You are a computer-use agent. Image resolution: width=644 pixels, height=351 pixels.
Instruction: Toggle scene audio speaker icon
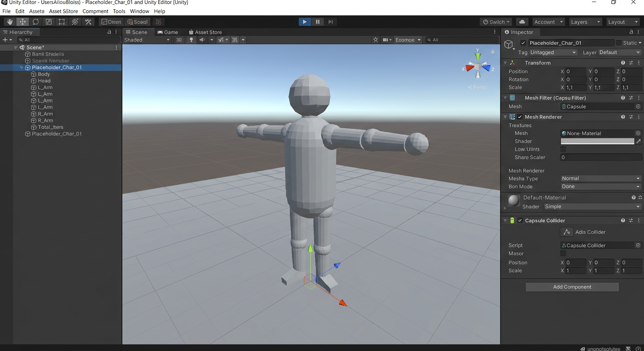pos(202,40)
